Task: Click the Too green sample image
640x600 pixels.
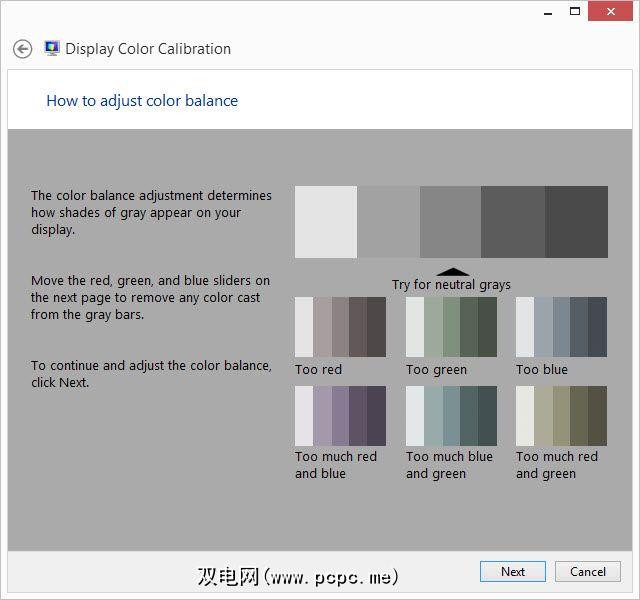Action: (x=451, y=327)
